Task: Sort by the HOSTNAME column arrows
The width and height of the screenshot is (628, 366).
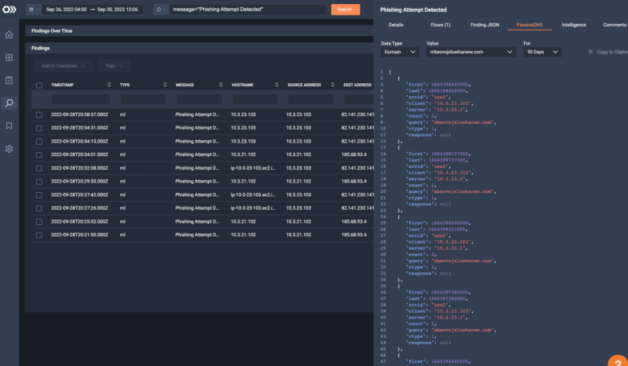Action: [x=277, y=85]
